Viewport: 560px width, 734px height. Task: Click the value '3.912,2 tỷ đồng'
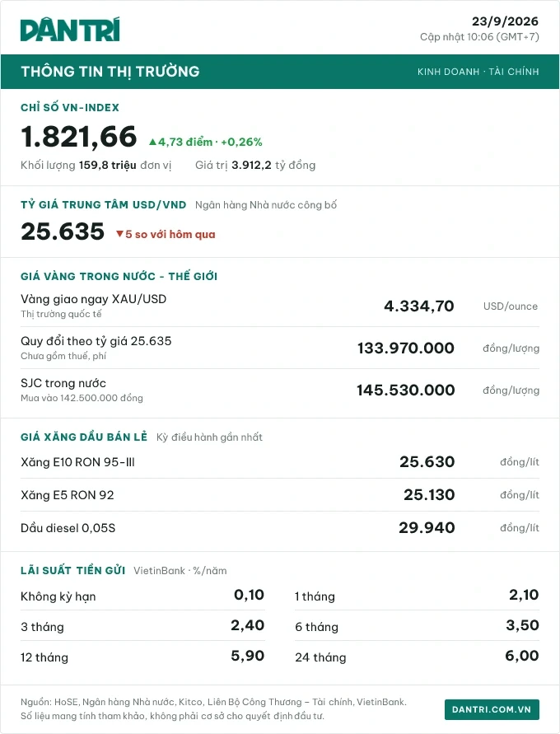pyautogui.click(x=273, y=166)
